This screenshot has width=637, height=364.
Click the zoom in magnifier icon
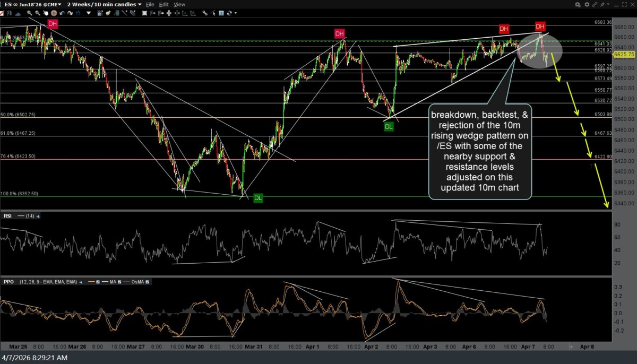pyautogui.click(x=30, y=13)
